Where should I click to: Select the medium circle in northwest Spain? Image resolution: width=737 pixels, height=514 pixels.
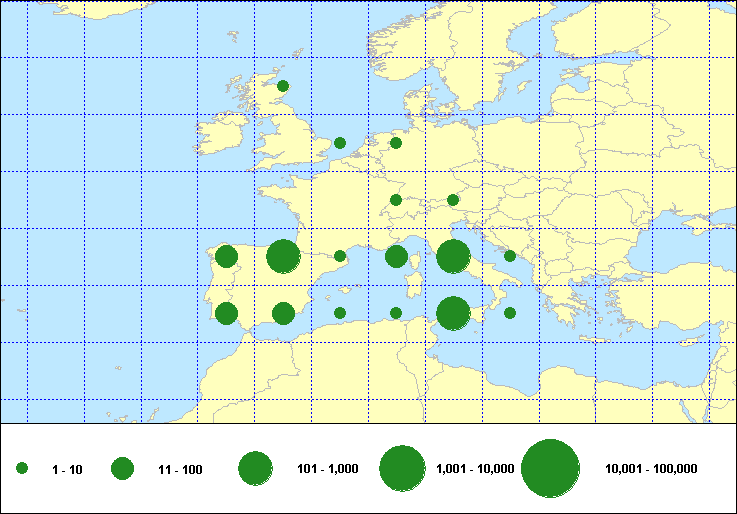(227, 257)
